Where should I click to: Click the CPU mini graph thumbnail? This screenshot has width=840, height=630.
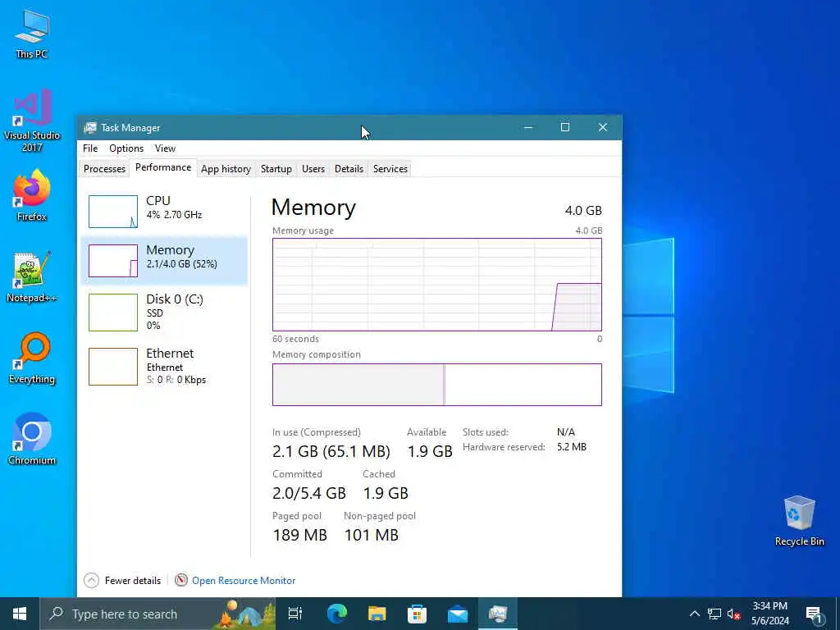point(113,212)
